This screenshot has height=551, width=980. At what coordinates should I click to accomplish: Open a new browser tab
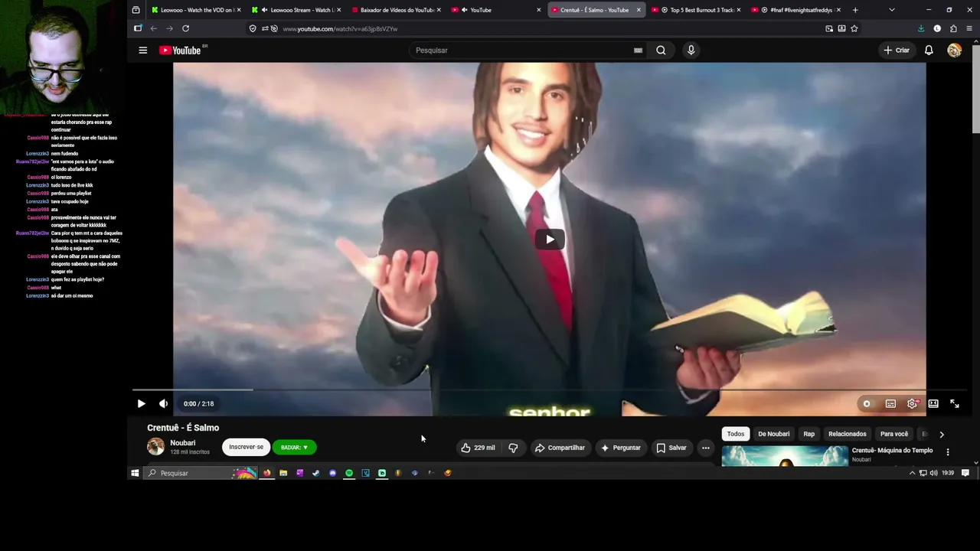855,10
